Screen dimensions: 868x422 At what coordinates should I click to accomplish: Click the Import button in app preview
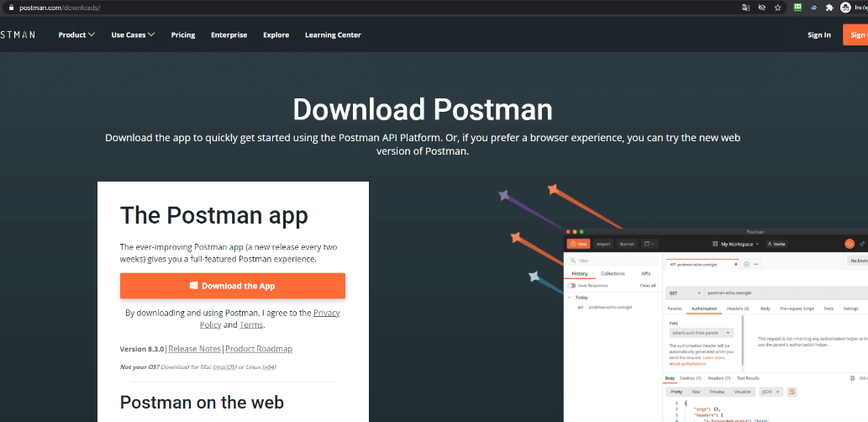point(603,244)
